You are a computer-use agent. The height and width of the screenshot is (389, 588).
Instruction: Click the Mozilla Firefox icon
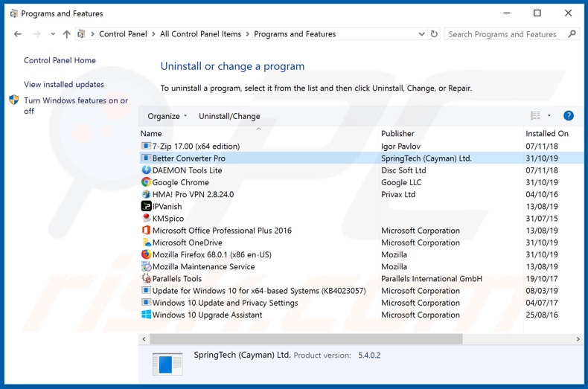click(x=146, y=254)
